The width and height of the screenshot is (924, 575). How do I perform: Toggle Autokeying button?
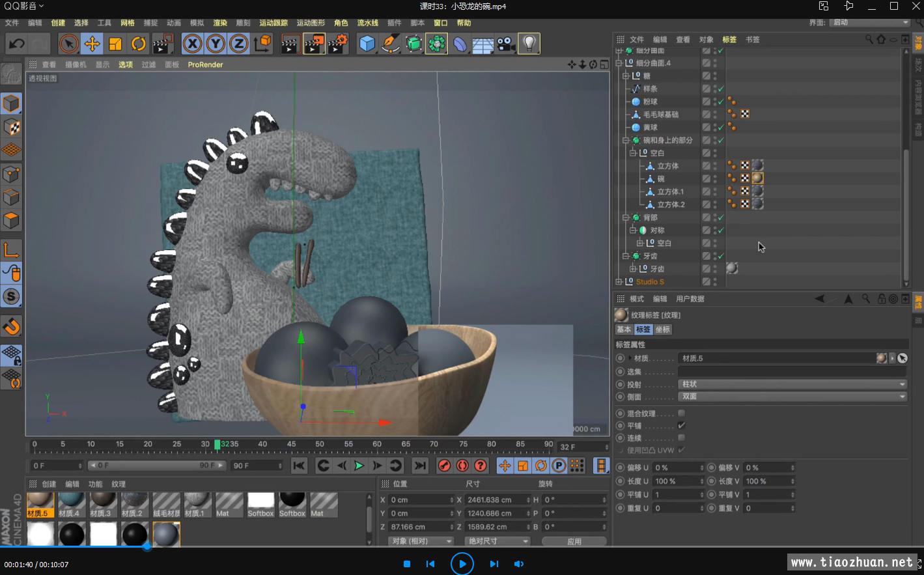point(462,466)
